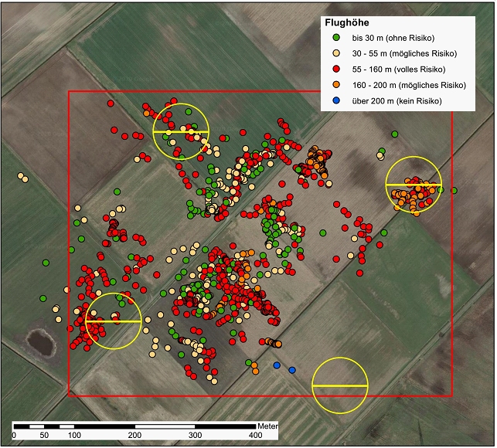497x448 pixels.
Task: Click the legend text 55 - 160 m (volles Risiko)
Action: coord(399,70)
